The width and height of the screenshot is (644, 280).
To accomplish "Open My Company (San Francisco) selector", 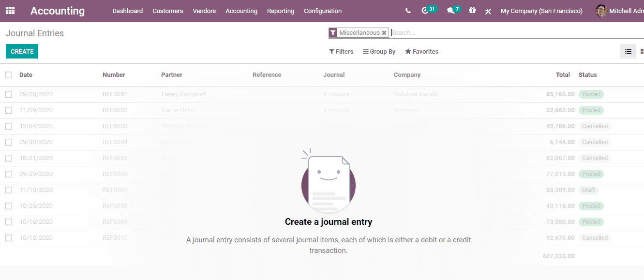I will click(x=541, y=10).
